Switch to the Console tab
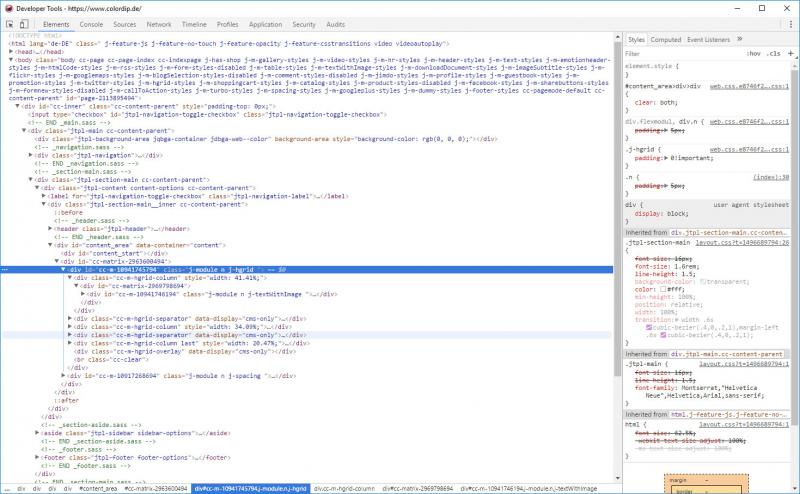The image size is (800, 494). click(91, 22)
